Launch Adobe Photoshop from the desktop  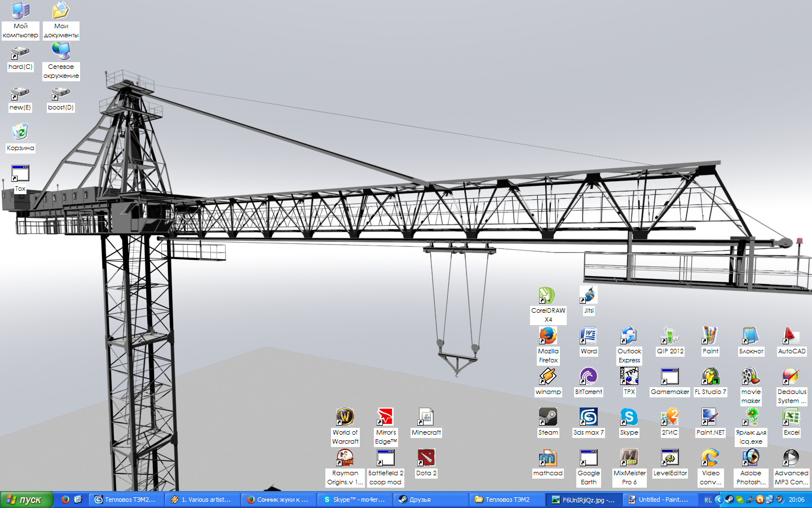coord(751,458)
